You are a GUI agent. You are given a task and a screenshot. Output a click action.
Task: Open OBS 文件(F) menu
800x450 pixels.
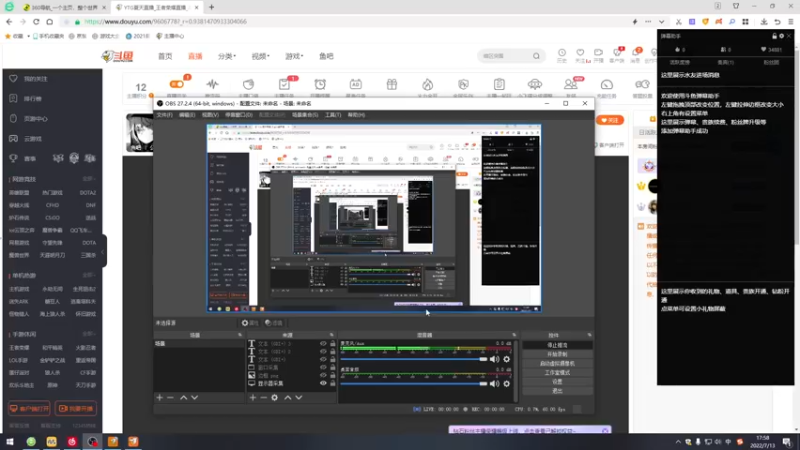pyautogui.click(x=164, y=115)
